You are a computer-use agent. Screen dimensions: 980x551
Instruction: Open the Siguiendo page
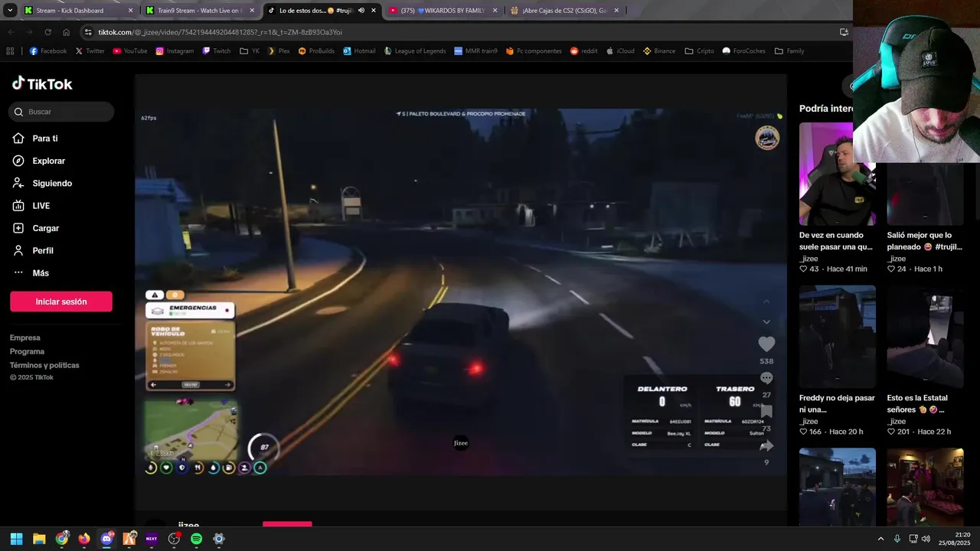click(42, 184)
